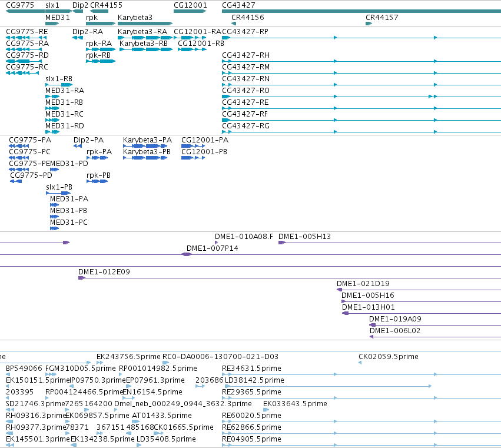501x448 pixels.
Task: Select the CG43427 gene label
Action: tap(238, 5)
